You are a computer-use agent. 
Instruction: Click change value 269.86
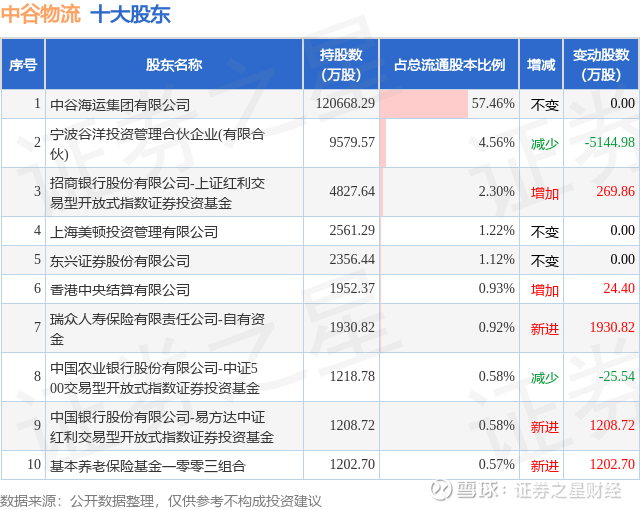click(616, 191)
